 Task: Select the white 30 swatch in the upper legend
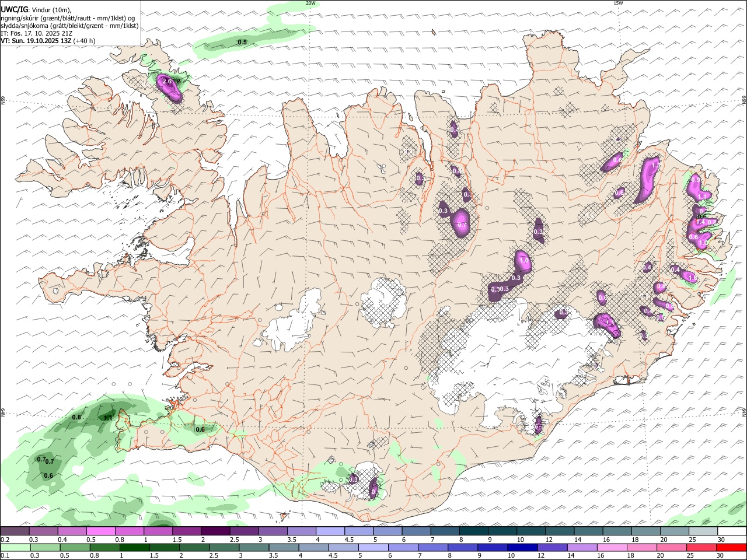point(732,531)
